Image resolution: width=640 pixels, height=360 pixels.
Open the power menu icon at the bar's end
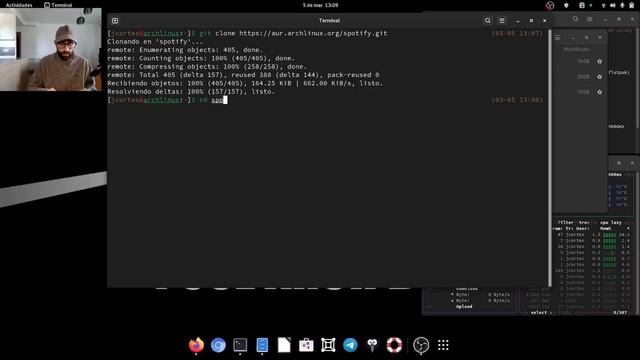coord(631,5)
